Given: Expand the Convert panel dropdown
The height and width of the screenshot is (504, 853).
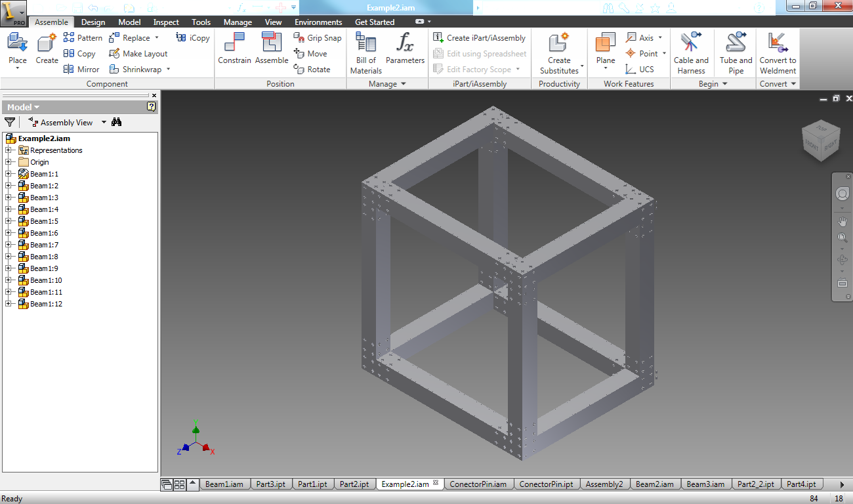Looking at the screenshot, I should pyautogui.click(x=793, y=84).
